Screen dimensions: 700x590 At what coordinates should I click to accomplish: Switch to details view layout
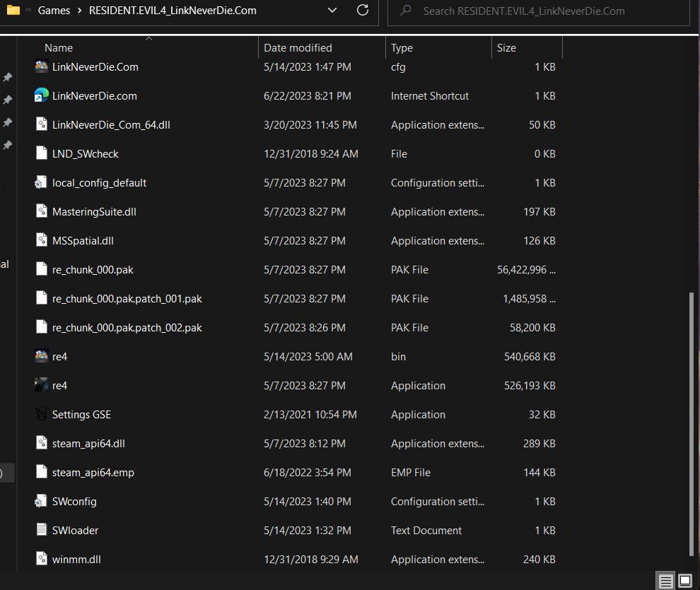pos(665,582)
